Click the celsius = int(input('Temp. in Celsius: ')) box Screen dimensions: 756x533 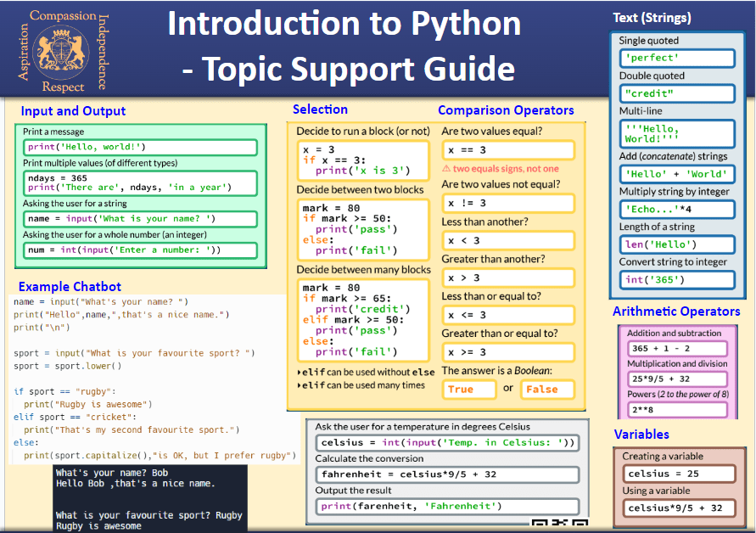[x=447, y=443]
